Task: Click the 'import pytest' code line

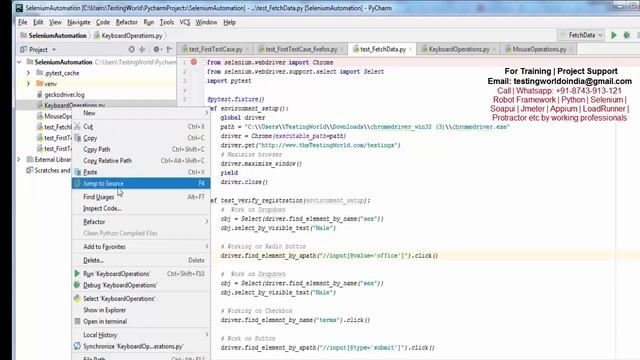Action: pos(229,81)
